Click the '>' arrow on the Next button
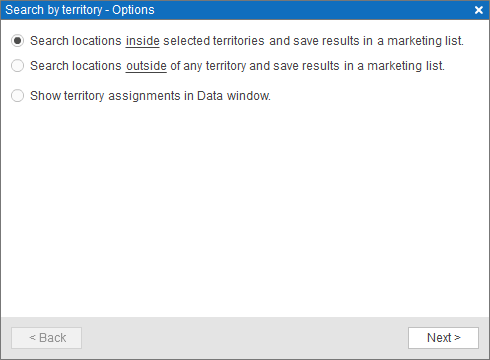This screenshot has height=360, width=490. click(x=457, y=338)
